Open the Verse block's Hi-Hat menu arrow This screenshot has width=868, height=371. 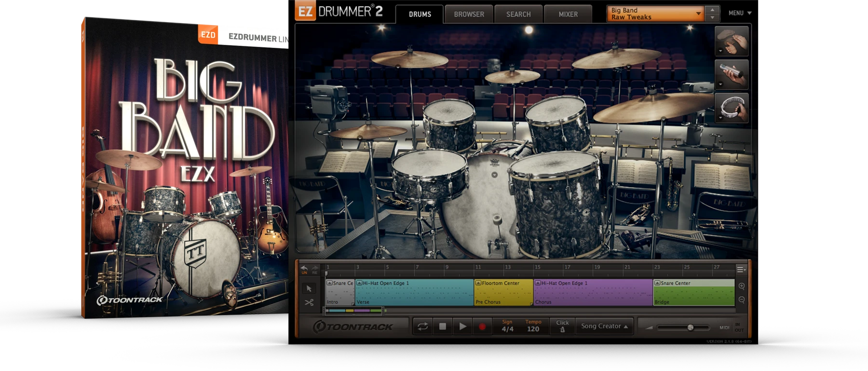359,283
